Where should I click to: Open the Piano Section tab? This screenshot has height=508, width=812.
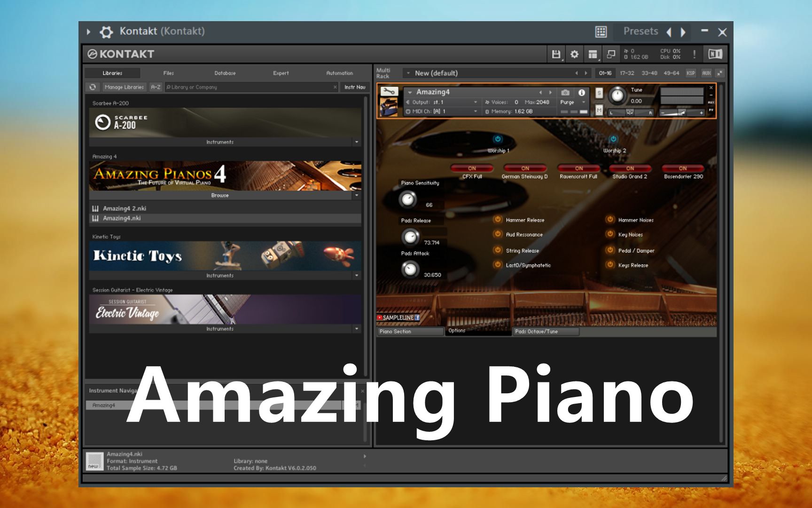tap(411, 332)
